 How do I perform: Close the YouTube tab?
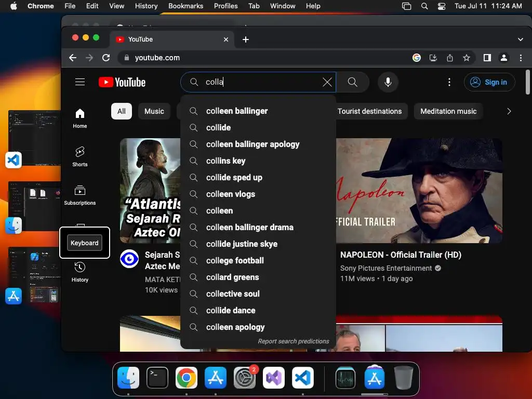click(226, 39)
